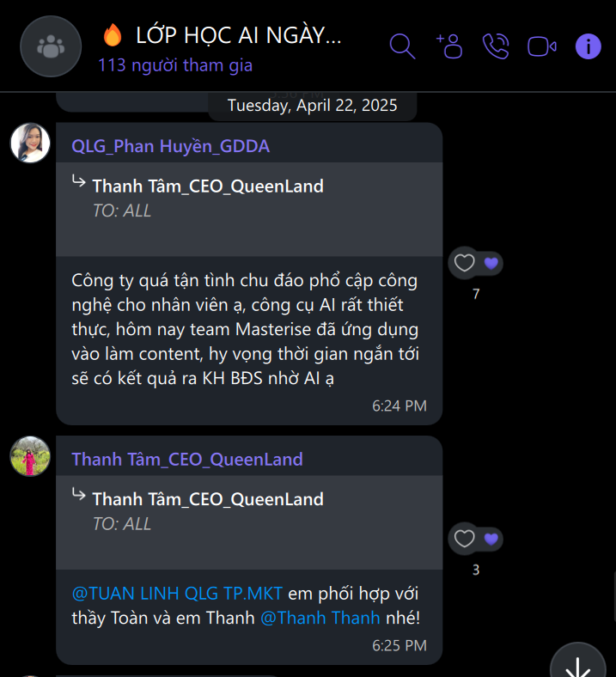Like Thanh Tâm's message with heart outline
The height and width of the screenshot is (677, 616).
[x=465, y=539]
